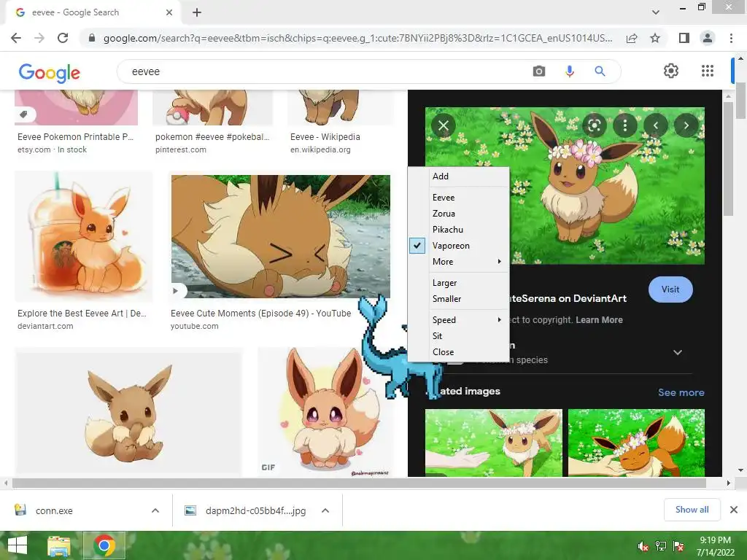Toggle the Chrome side panel icon
This screenshot has height=560, width=747.
684,38
